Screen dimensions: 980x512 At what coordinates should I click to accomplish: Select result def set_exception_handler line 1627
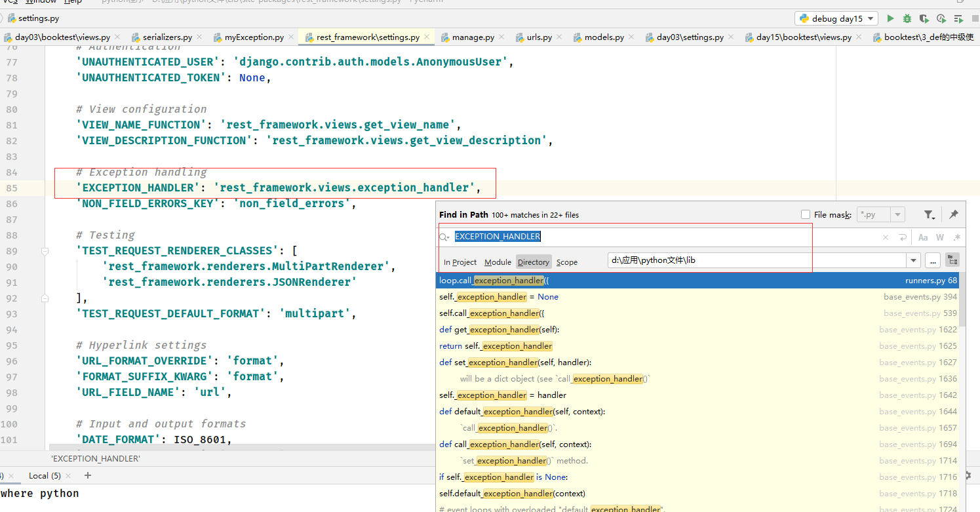697,363
